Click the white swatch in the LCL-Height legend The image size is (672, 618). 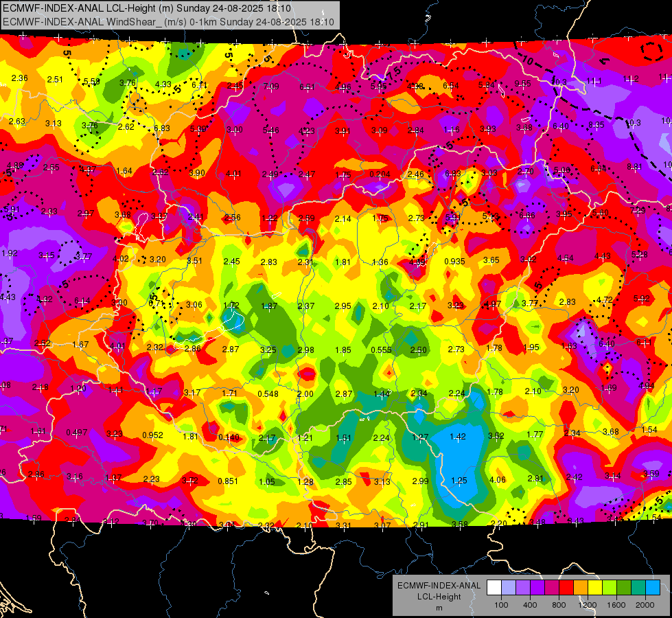click(494, 588)
